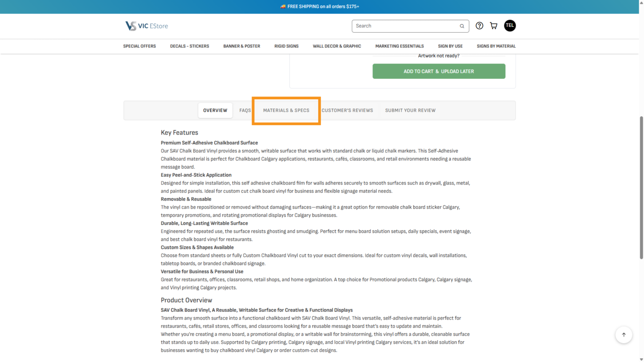
Task: Click the search magnifier icon
Action: pyautogui.click(x=462, y=26)
